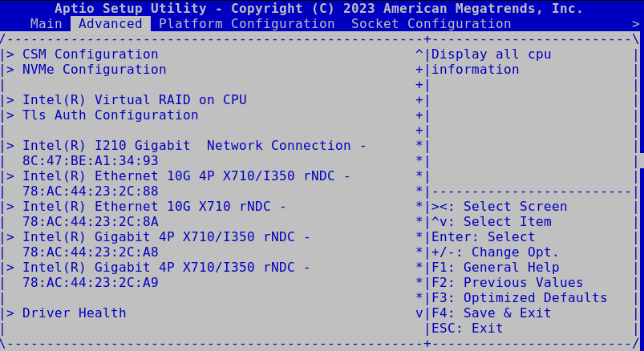Select Intel Ethernet 10G X710 rNDC entry
Viewport: 644px width, 351px height.
(154, 207)
